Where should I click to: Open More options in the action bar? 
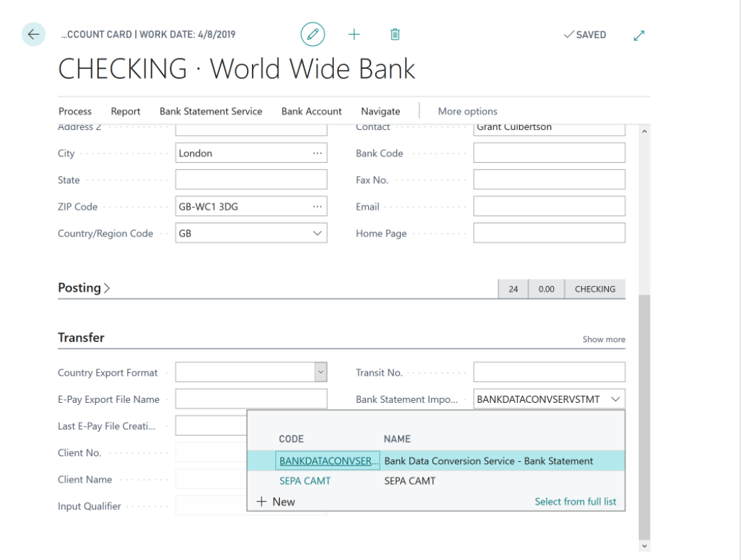[x=467, y=111]
